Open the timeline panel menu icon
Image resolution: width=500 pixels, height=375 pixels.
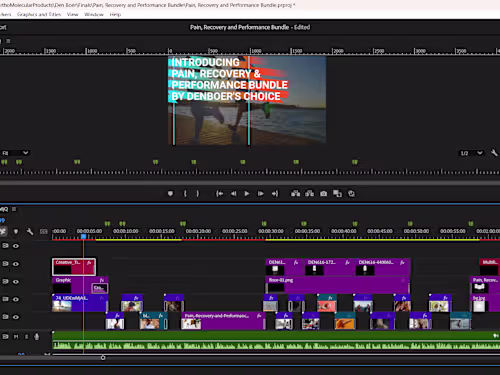pos(14,209)
